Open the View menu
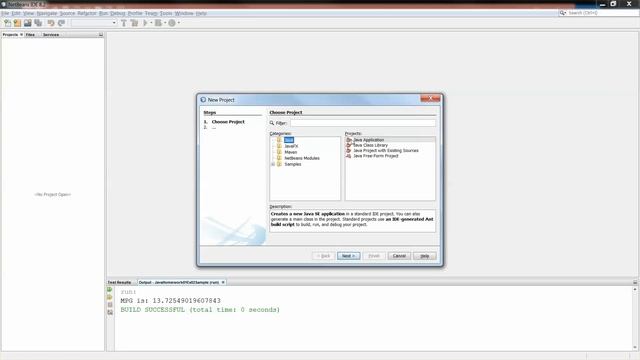This screenshot has width=640, height=360. tap(29, 13)
